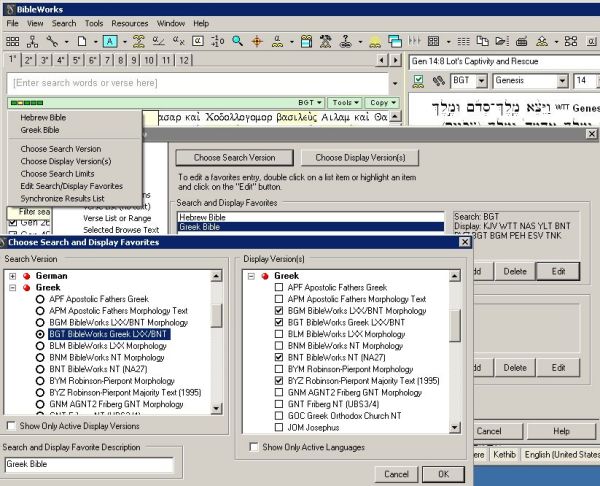The width and height of the screenshot is (600, 486).
Task: Select APF Apostolic Fathers Greek radio button
Action: [x=40, y=299]
